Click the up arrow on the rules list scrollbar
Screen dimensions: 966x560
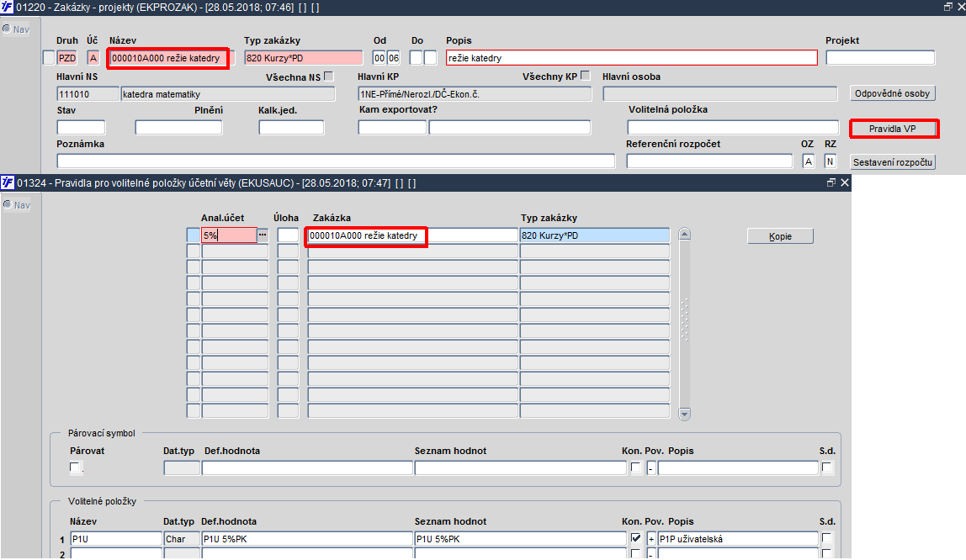click(x=684, y=235)
